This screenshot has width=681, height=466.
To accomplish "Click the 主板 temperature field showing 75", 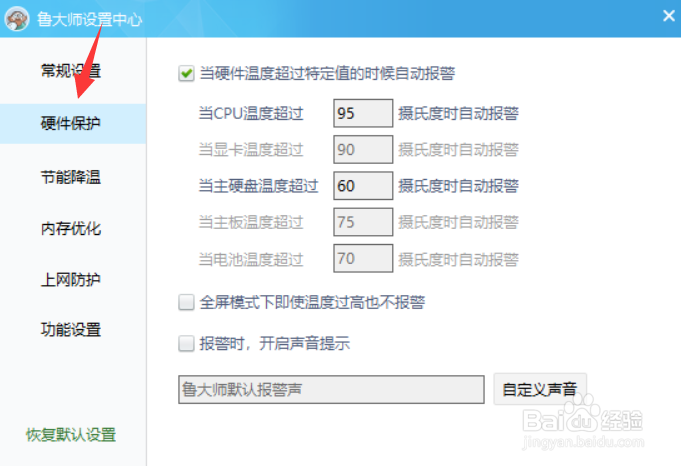I will [x=363, y=222].
